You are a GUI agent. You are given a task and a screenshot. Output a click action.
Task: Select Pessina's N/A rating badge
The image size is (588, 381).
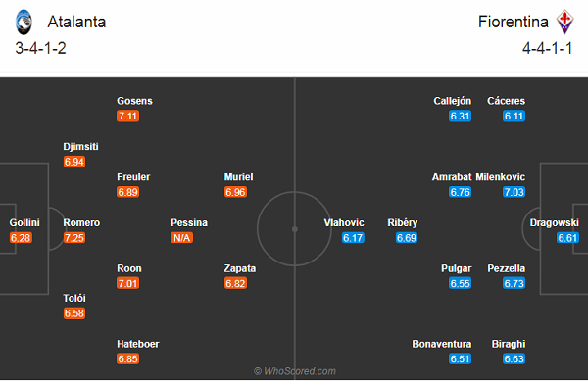pos(182,238)
